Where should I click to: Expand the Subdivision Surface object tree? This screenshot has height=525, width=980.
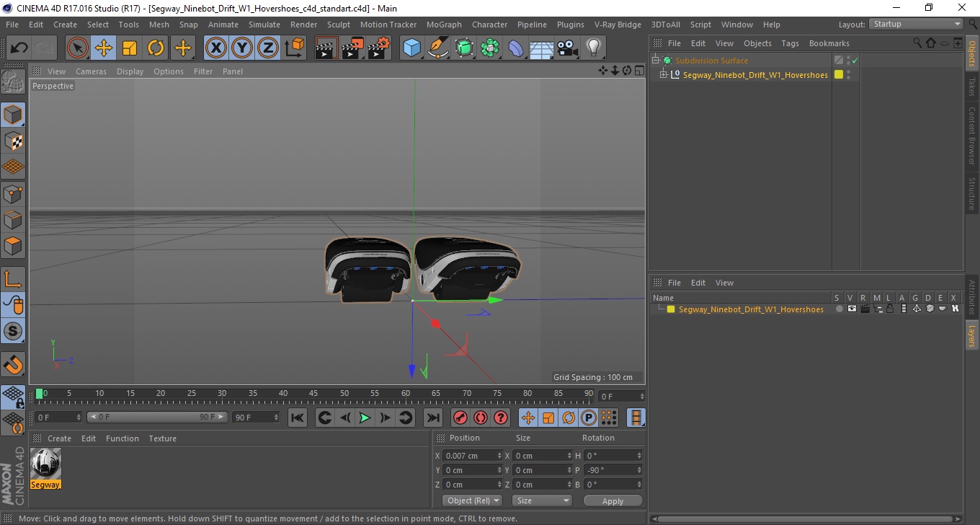pyautogui.click(x=656, y=61)
